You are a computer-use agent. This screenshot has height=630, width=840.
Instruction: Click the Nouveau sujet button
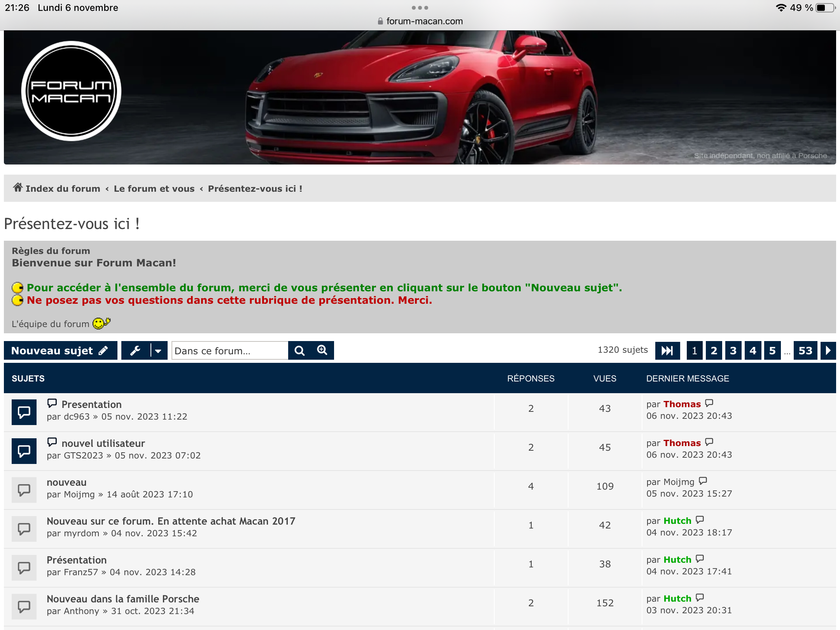pos(61,351)
